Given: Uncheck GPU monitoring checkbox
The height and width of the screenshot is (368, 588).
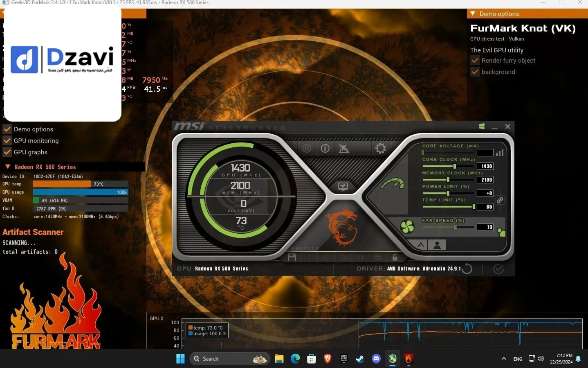Looking at the screenshot, I should point(7,141).
